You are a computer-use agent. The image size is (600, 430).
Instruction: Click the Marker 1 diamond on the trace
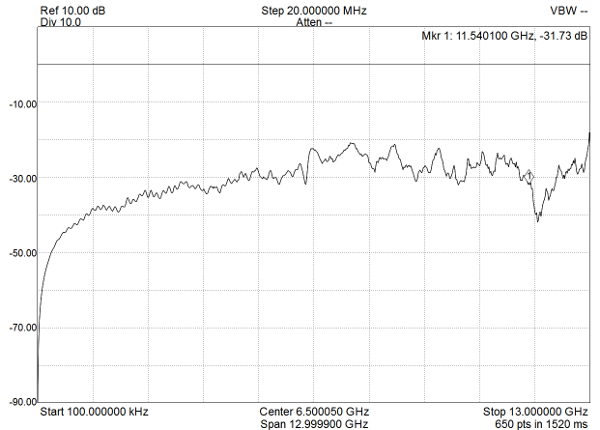(x=529, y=176)
